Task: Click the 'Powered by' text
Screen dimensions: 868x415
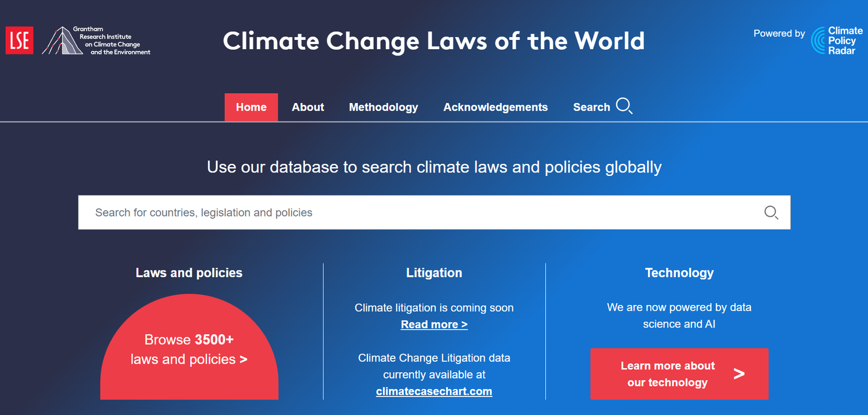Action: coord(779,34)
